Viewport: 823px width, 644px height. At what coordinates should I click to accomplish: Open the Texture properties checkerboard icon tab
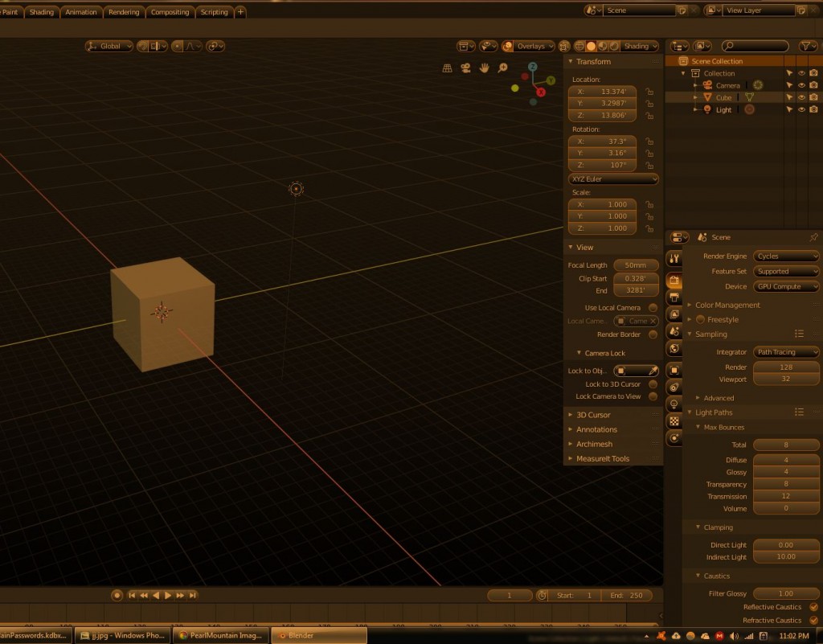tap(674, 420)
